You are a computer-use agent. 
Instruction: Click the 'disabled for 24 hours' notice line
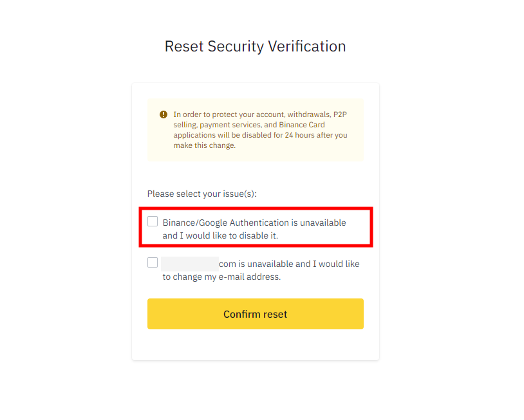click(x=260, y=135)
